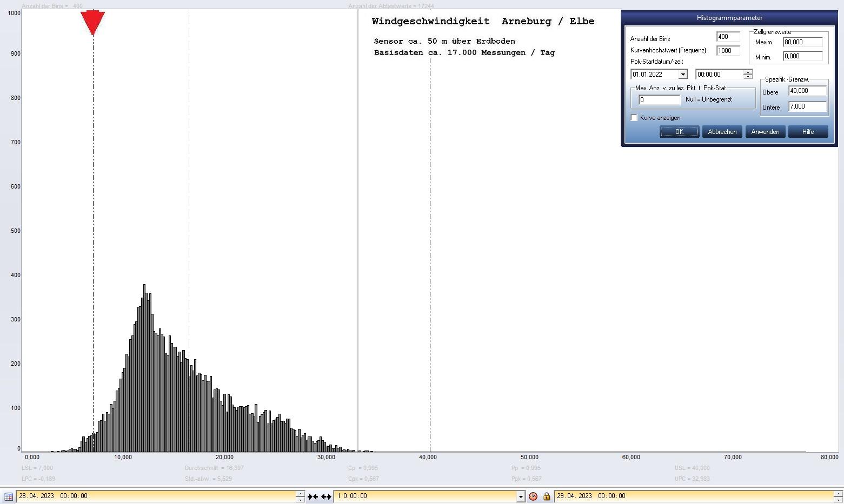Enable the Kurve anzeigen checkbox
The width and height of the screenshot is (844, 504).
(634, 118)
